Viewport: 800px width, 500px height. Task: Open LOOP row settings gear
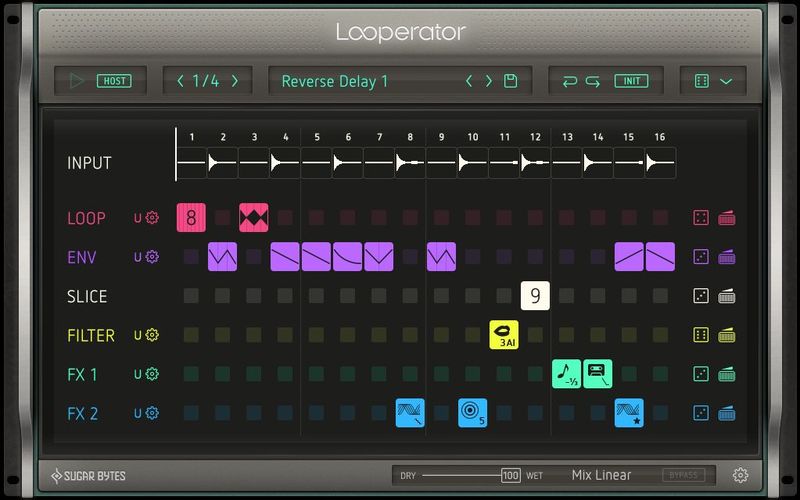[152, 218]
